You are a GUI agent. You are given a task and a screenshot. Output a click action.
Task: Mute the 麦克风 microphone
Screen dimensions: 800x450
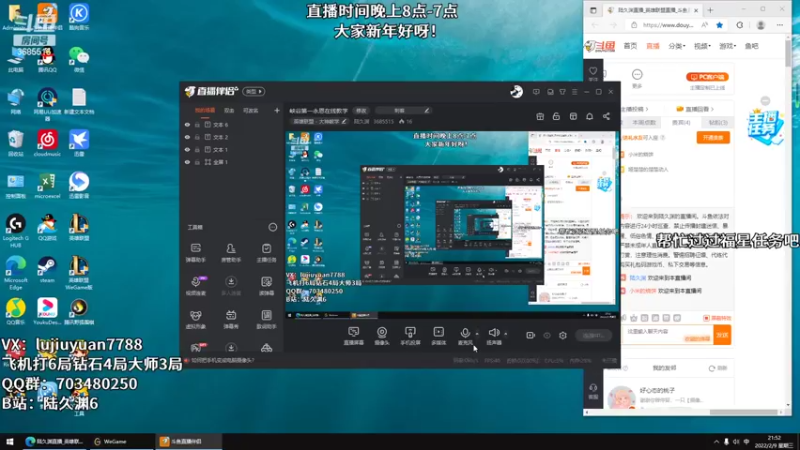tap(465, 336)
